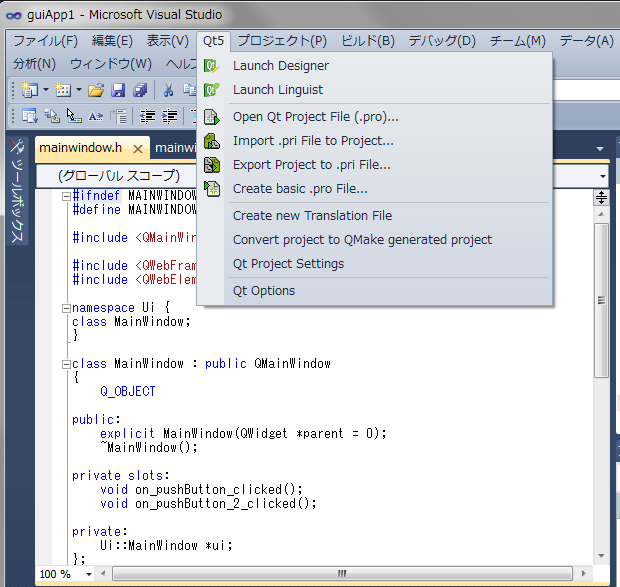Click the Increase Indent toolbar icon
The image size is (620, 587).
170,116
